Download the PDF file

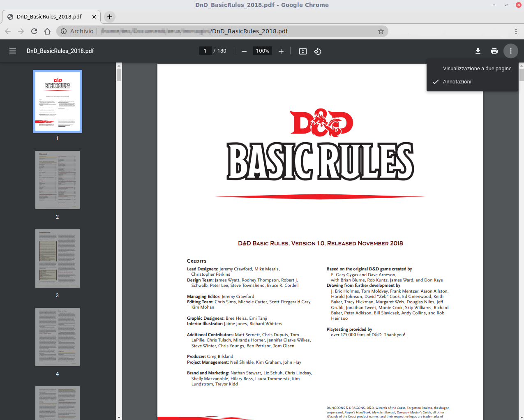(478, 51)
